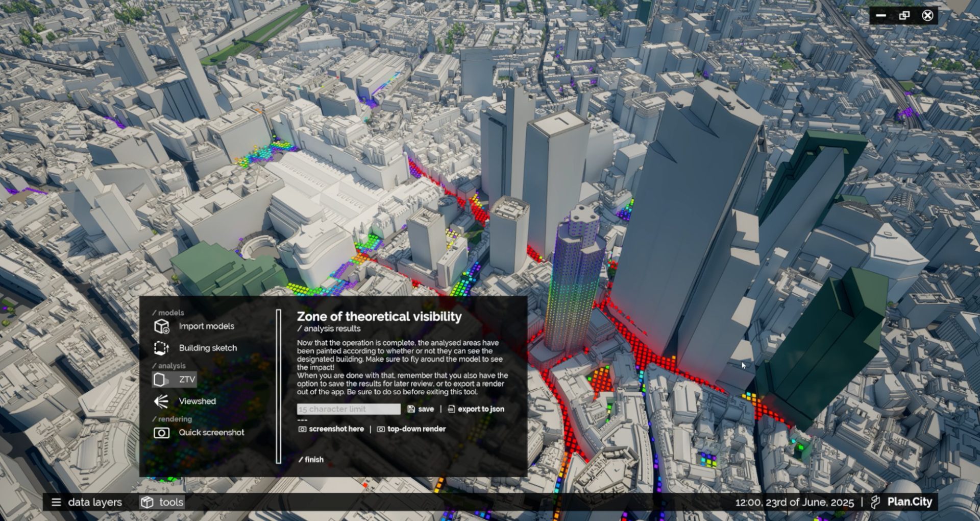Open the data layers menu
Image resolution: width=980 pixels, height=521 pixels.
(87, 502)
